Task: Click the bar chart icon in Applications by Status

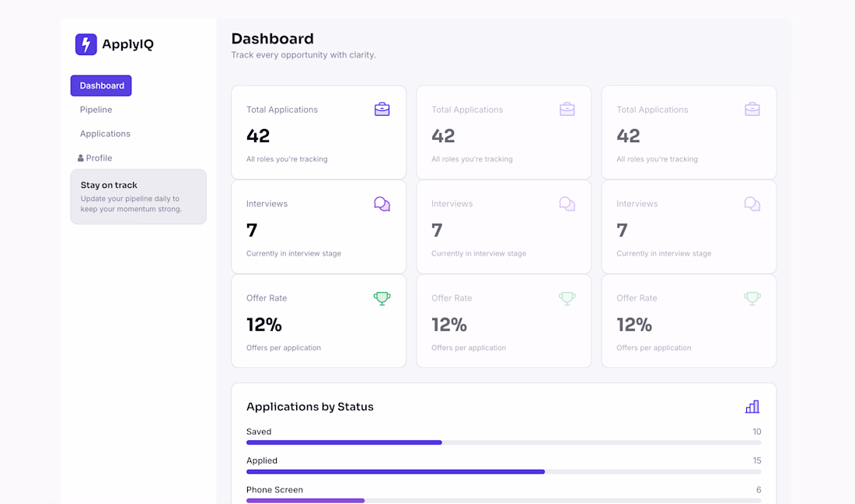Action: click(x=752, y=406)
